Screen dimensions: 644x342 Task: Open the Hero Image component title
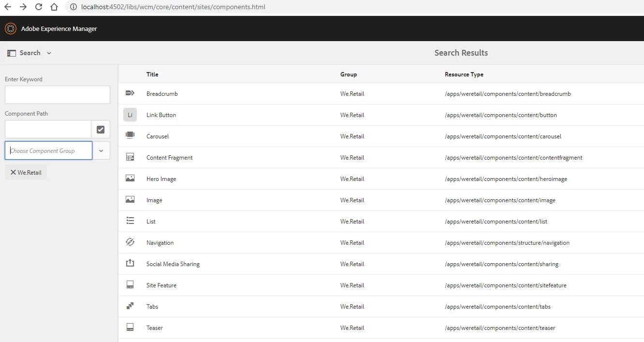tap(161, 178)
